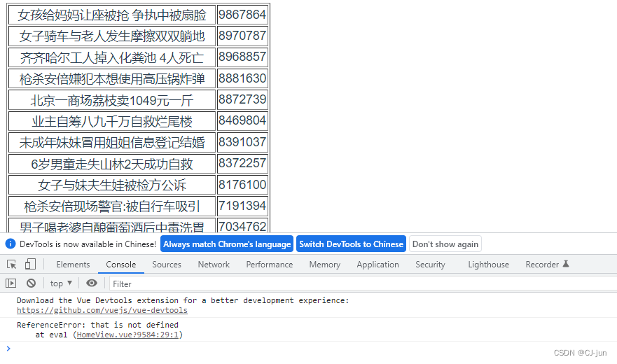The image size is (617, 364).
Task: Open the HomeView.vue?9584:29:1 source link
Action: pyautogui.click(x=127, y=335)
